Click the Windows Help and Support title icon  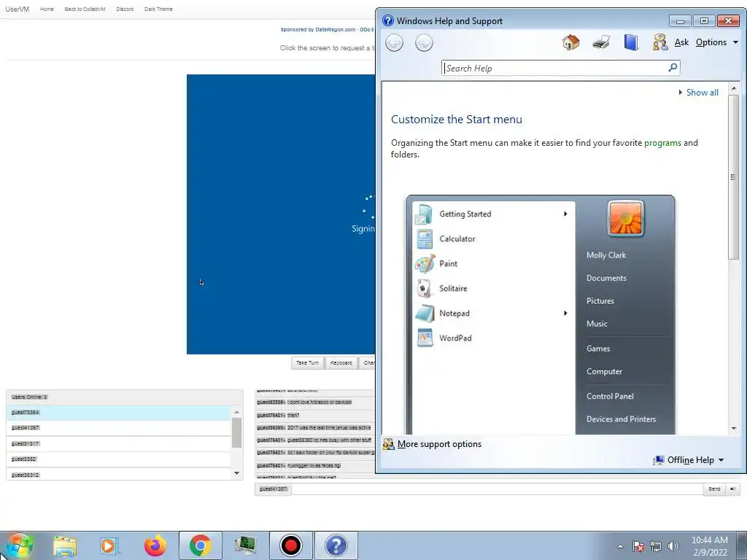388,20
